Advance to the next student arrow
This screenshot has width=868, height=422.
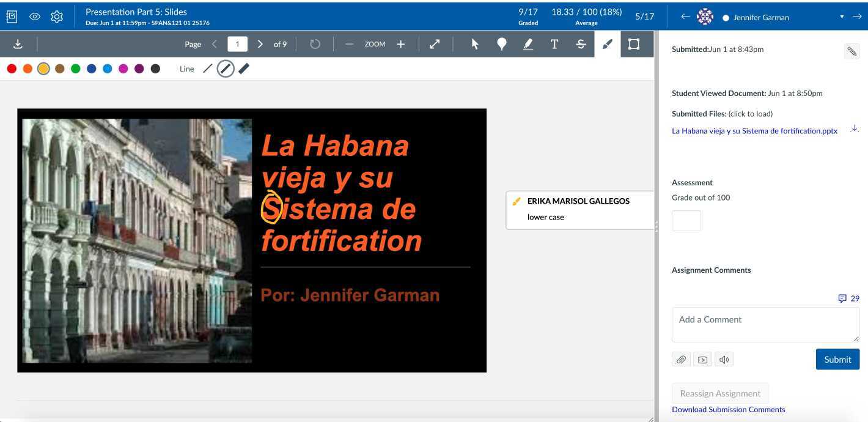click(857, 17)
